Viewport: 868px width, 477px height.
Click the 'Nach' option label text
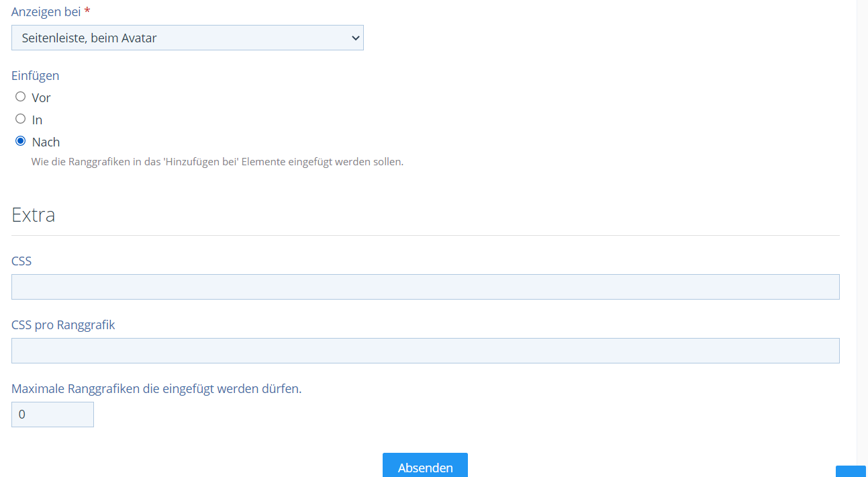pyautogui.click(x=46, y=142)
